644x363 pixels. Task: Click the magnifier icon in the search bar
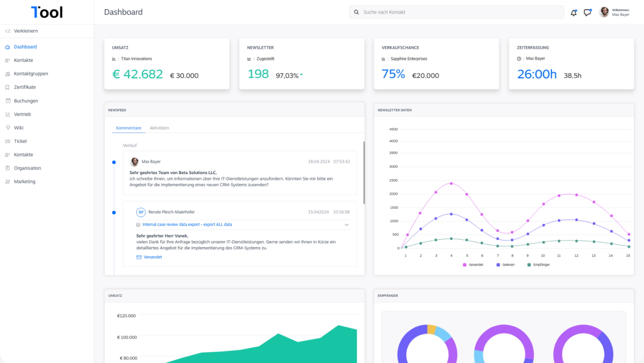point(357,12)
